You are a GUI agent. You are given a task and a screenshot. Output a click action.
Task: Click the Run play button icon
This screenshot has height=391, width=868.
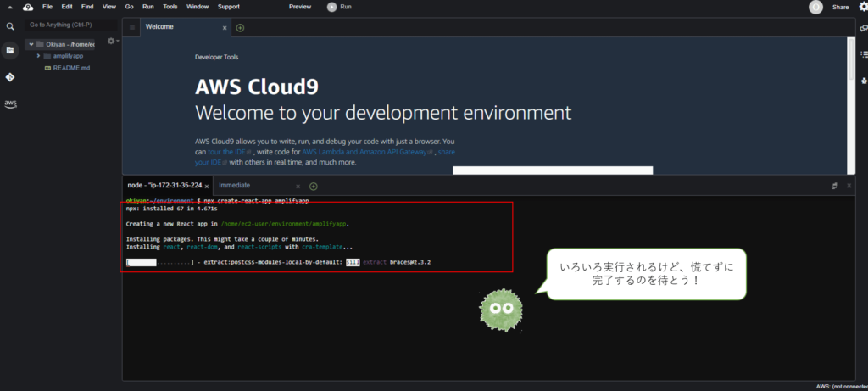point(331,7)
